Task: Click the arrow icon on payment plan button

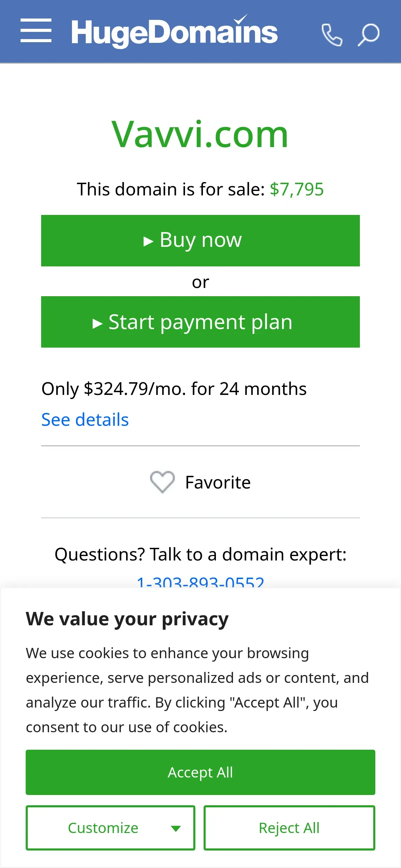Action: click(98, 323)
